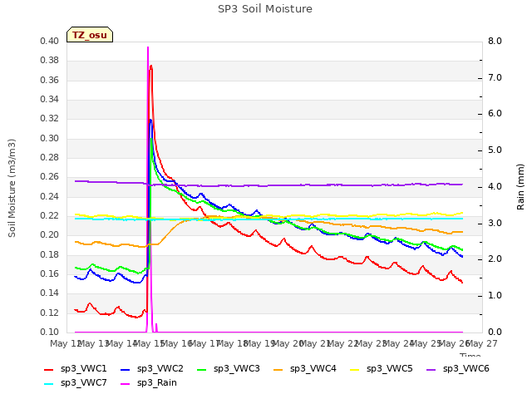Image resolution: width=532 pixels, height=399 pixels.
Task: Select sp3_VWC6 purple legend swatch
Action: [x=431, y=370]
